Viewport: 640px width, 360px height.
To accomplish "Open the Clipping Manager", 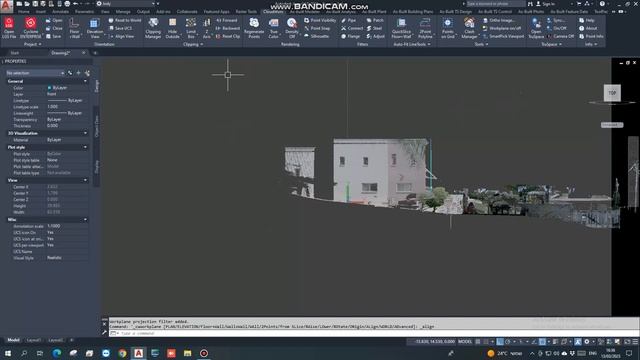I will coord(153,28).
